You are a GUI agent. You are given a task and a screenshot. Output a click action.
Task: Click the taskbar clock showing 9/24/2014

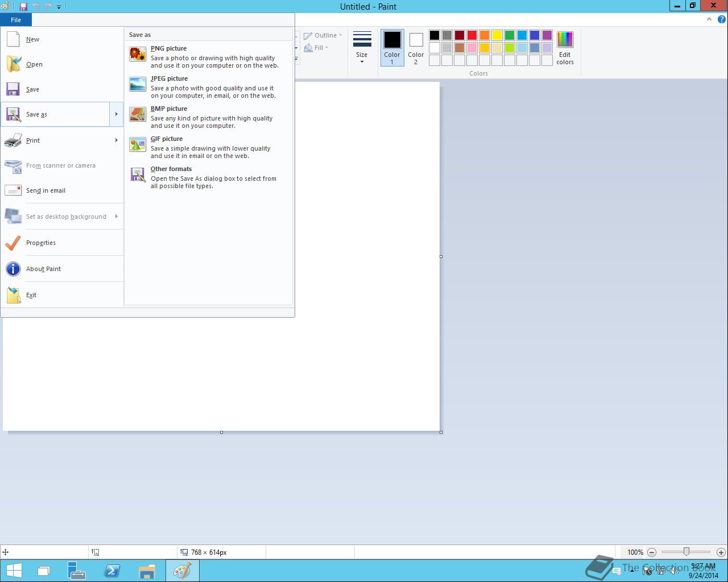704,571
